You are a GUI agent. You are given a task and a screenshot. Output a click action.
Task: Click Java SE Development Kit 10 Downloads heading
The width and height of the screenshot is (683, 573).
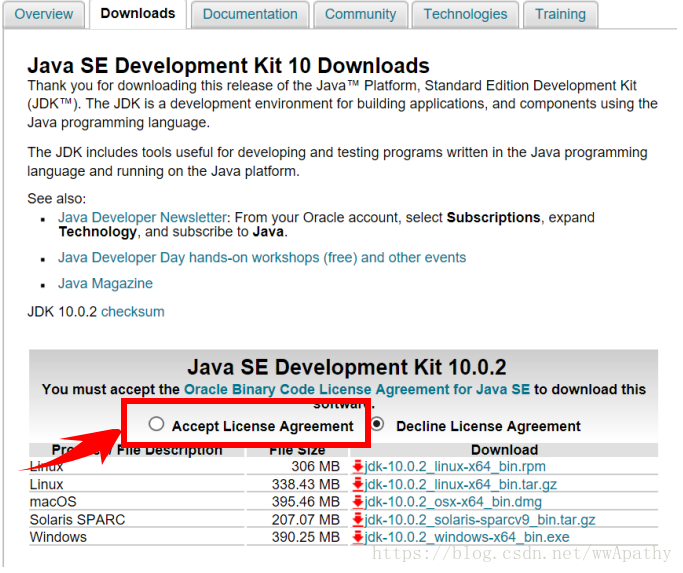(x=230, y=67)
